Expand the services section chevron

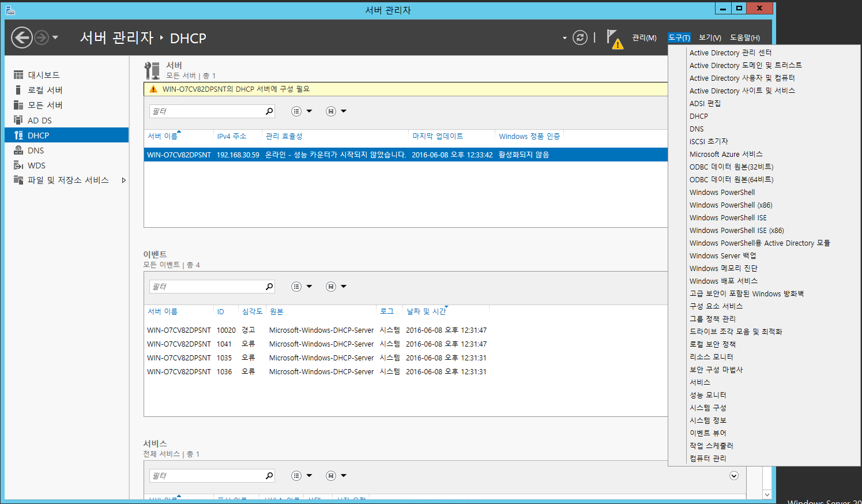[x=734, y=476]
